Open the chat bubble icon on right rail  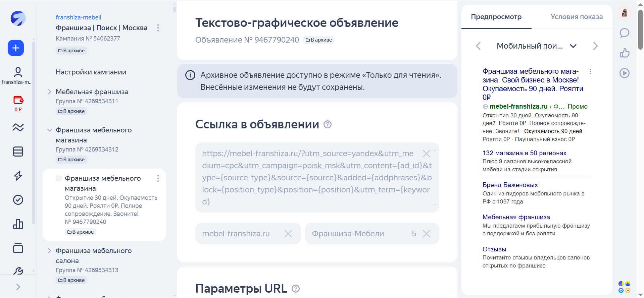point(624,33)
